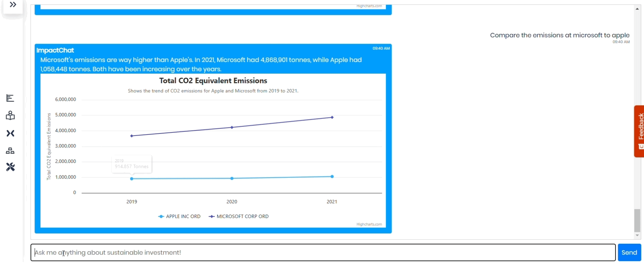
Task: Click the chat scrollbar up arrow
Action: point(637,9)
